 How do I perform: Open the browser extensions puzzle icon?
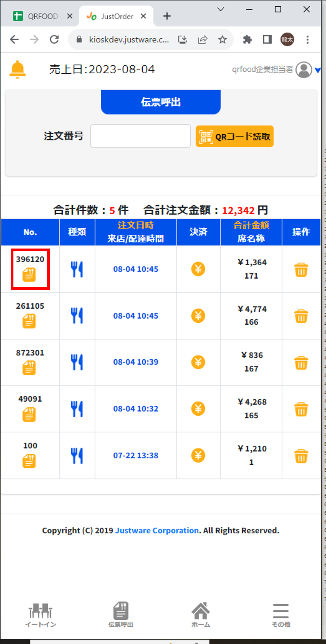247,40
